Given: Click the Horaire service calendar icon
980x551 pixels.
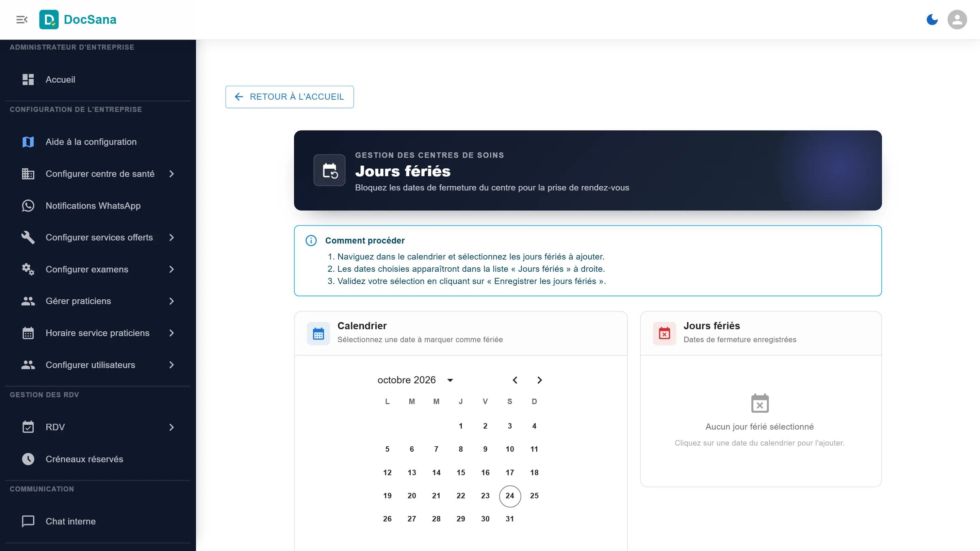Looking at the screenshot, I should [28, 333].
